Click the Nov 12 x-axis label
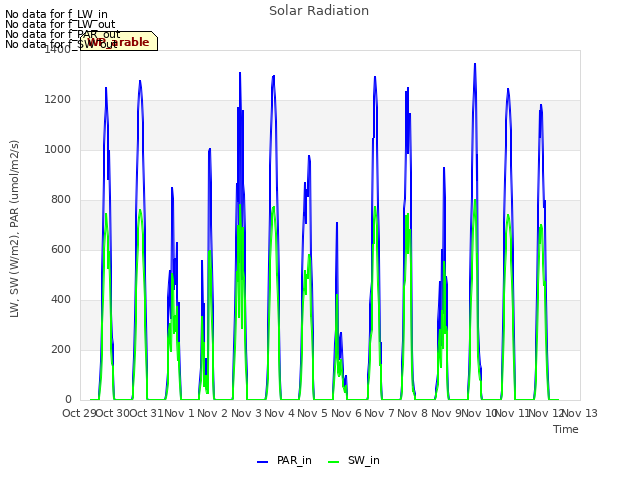Screen dimensions: 640x480 (x=546, y=413)
